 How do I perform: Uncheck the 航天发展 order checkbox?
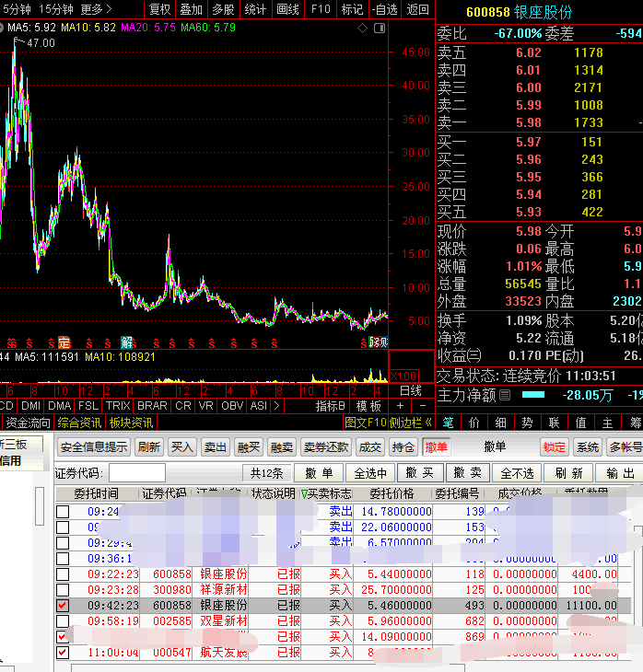(x=63, y=653)
